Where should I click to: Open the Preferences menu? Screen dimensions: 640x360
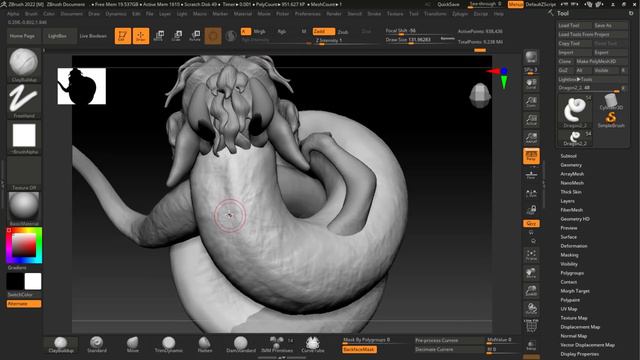308,14
